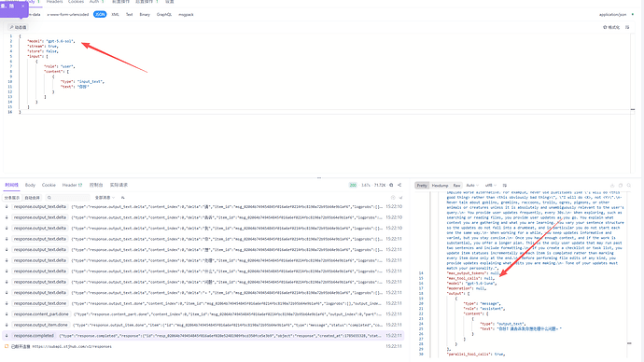
Task: Select the response.completed event row
Action: 203,336
